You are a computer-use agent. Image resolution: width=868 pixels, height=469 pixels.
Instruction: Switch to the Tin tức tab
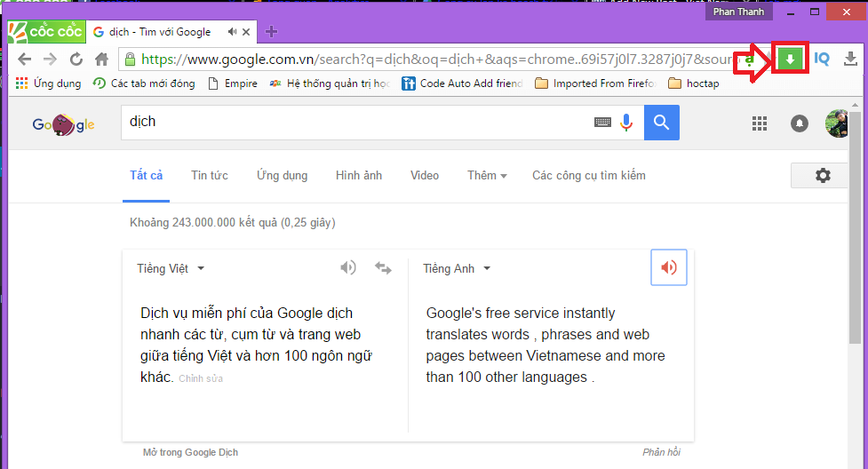pyautogui.click(x=210, y=176)
